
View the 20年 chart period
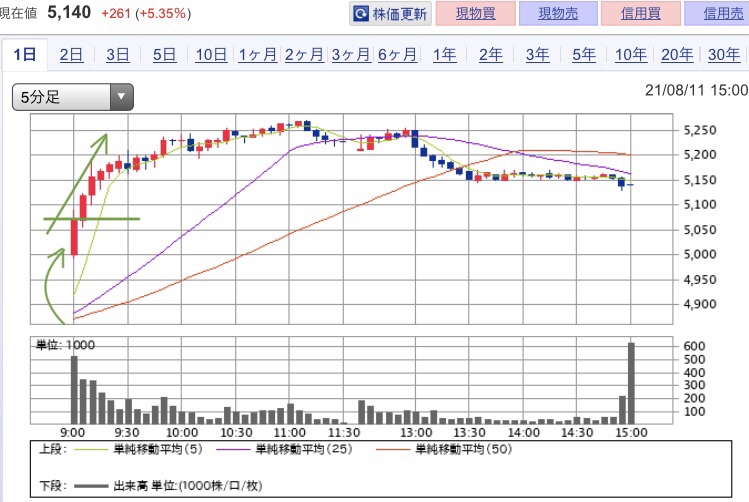(x=677, y=55)
